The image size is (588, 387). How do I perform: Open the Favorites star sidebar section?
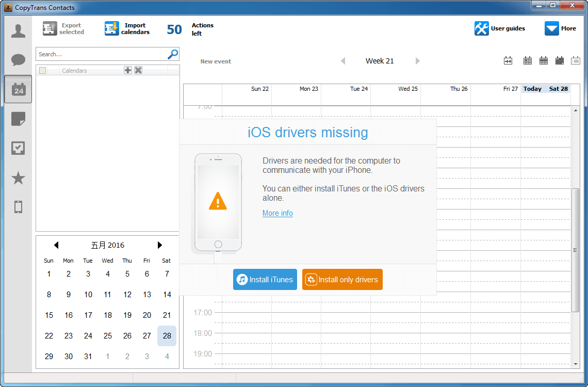(18, 179)
